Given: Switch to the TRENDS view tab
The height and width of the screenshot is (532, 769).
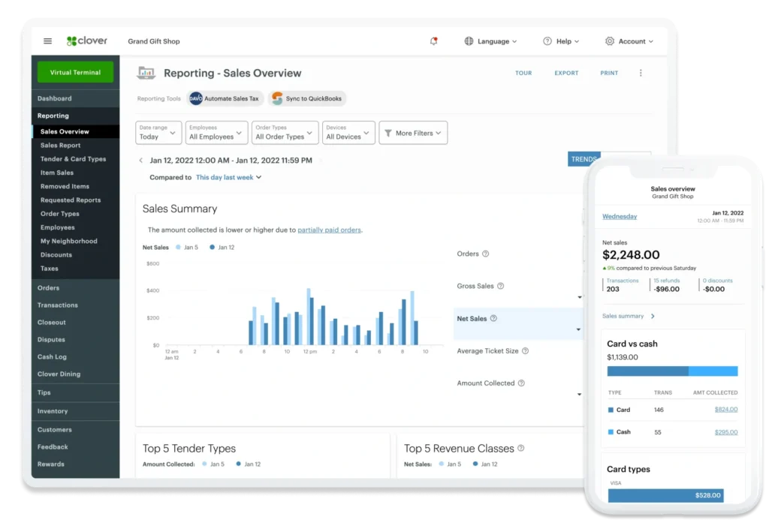Looking at the screenshot, I should (x=584, y=159).
